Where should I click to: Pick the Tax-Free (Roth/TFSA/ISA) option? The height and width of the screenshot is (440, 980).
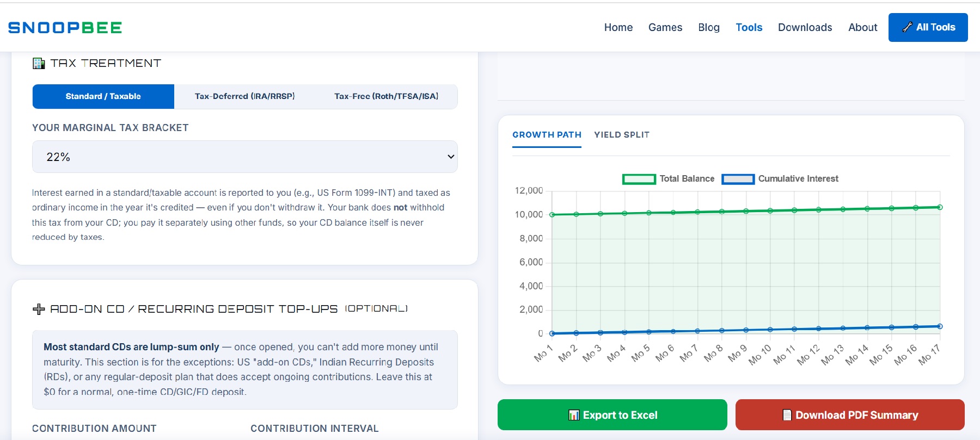[387, 96]
